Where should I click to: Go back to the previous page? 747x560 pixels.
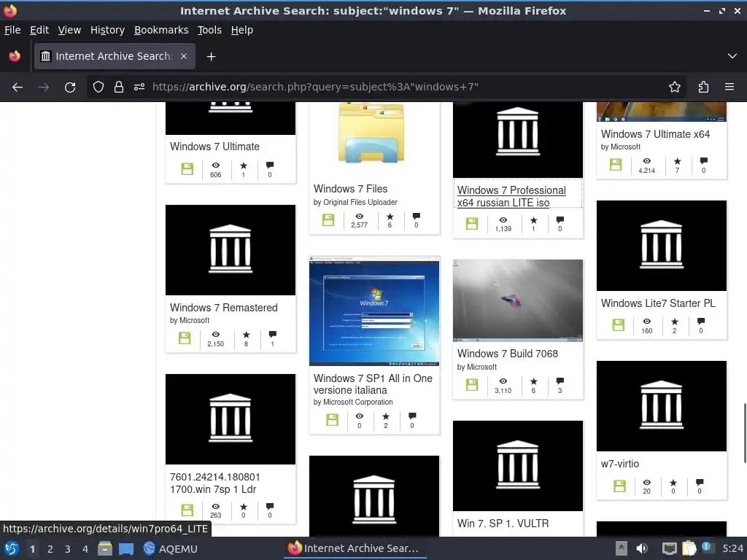coord(18,87)
